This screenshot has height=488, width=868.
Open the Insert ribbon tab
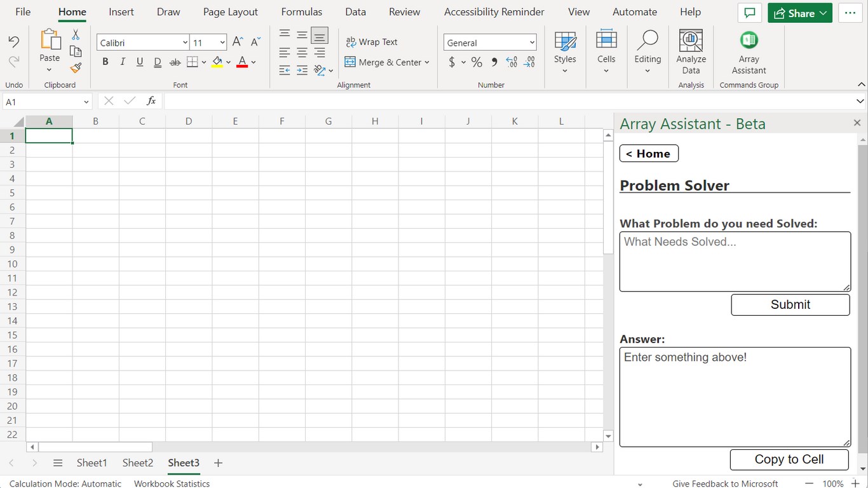(x=121, y=12)
